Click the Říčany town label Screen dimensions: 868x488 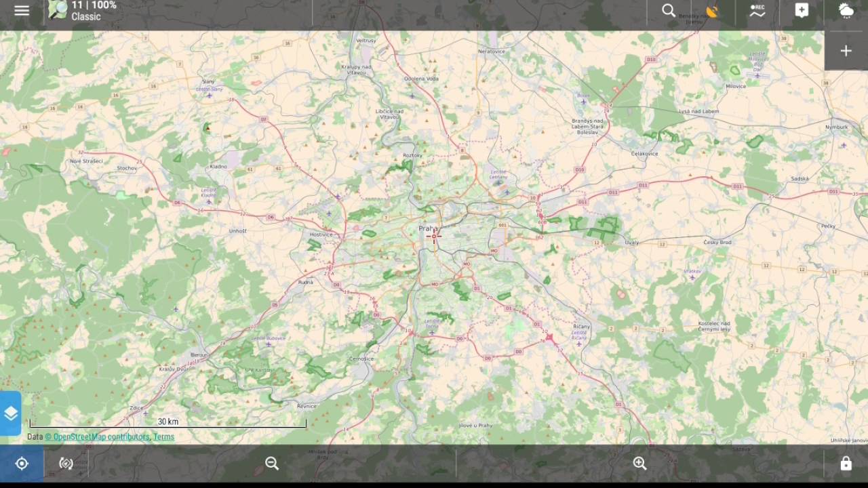(581, 327)
